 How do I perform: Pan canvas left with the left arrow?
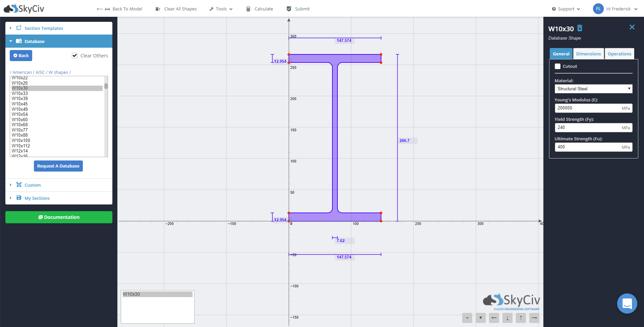pos(494,318)
